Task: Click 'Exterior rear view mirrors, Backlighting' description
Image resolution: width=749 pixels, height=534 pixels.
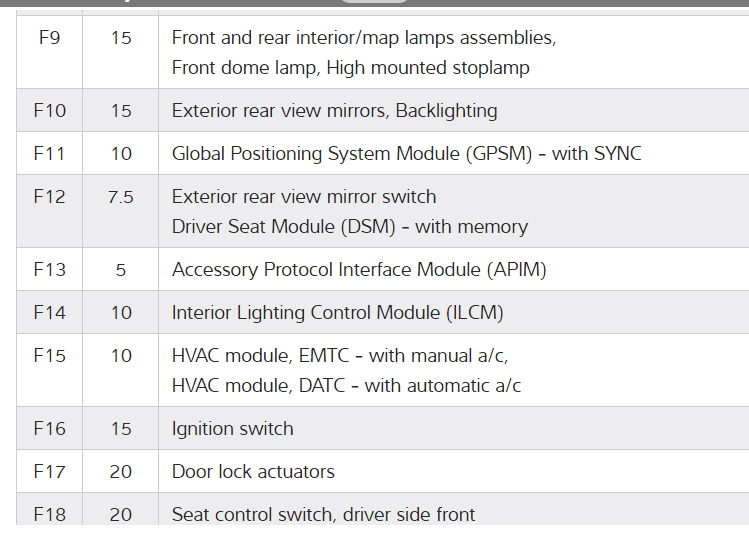Action: click(334, 111)
